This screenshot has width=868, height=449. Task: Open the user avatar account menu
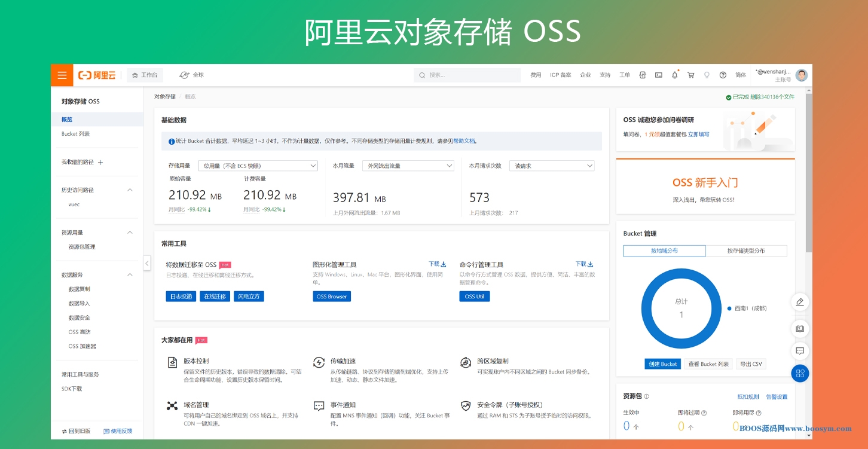coord(802,75)
